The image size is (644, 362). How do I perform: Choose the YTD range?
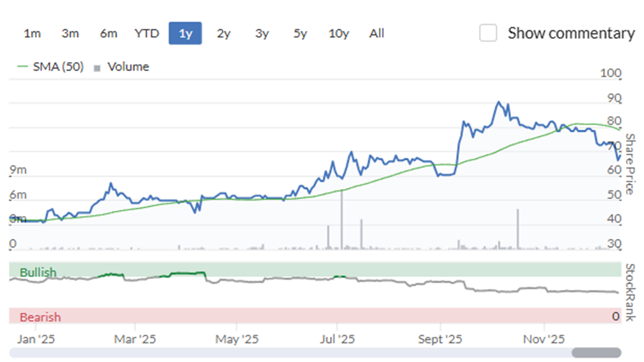coord(147,34)
